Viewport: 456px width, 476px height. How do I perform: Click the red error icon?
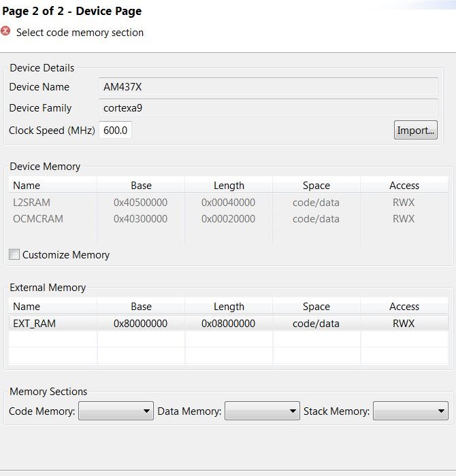(x=6, y=31)
